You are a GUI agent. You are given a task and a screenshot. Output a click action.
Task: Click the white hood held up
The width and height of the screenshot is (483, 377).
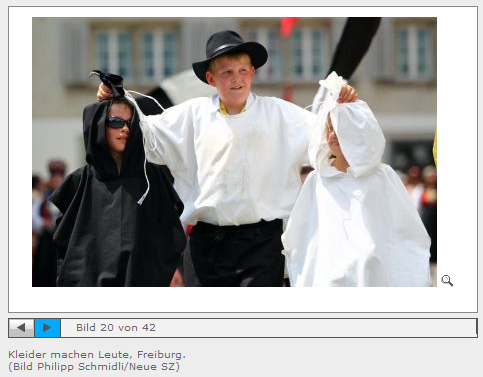click(x=333, y=88)
